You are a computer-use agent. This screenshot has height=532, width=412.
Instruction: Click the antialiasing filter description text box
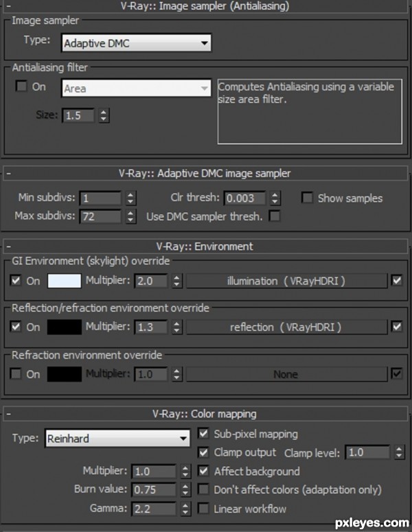310,112
